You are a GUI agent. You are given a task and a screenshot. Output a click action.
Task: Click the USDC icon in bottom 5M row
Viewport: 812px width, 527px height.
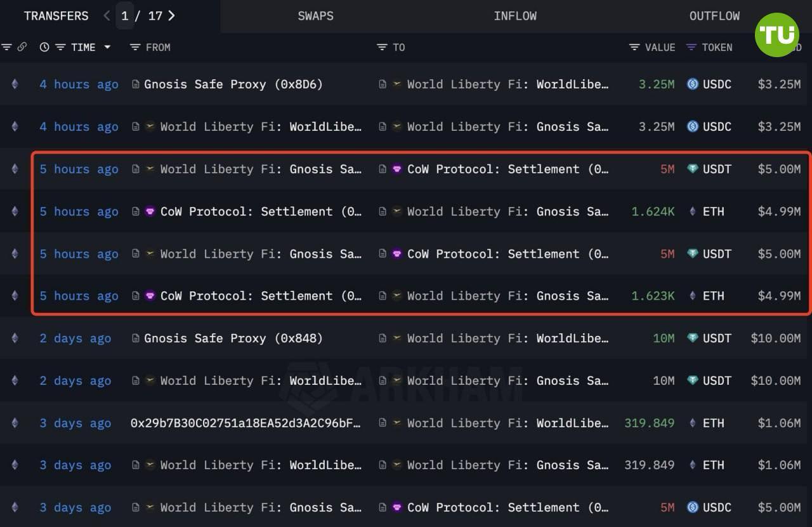point(693,507)
